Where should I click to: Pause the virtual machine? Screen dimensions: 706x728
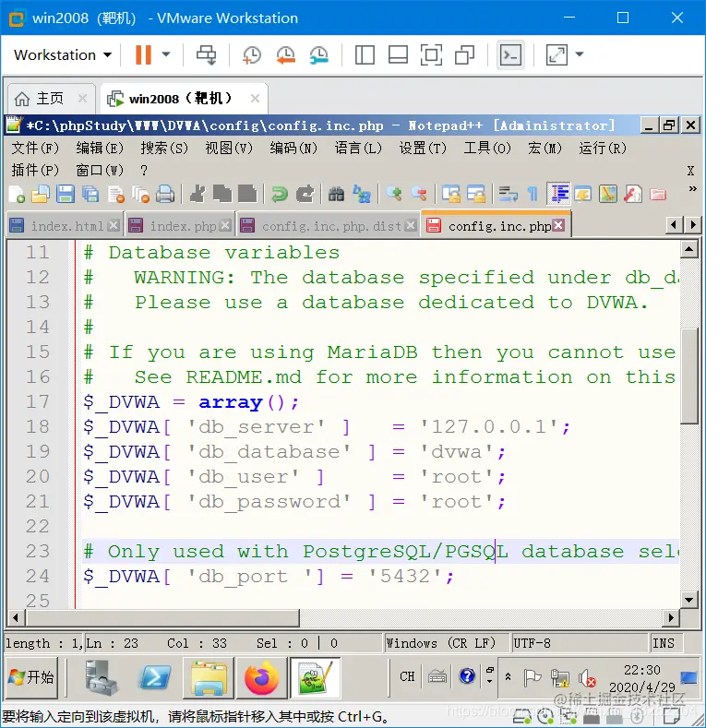(x=144, y=54)
